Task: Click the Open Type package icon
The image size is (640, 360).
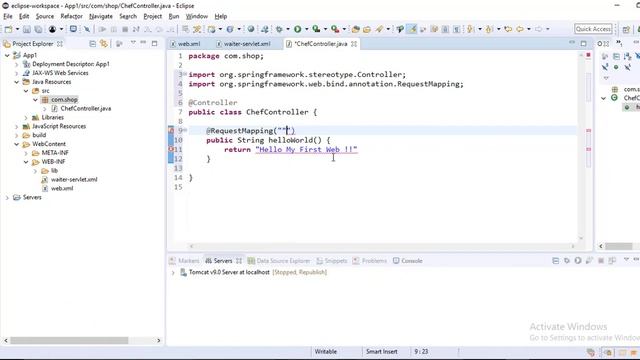Action: point(356,29)
